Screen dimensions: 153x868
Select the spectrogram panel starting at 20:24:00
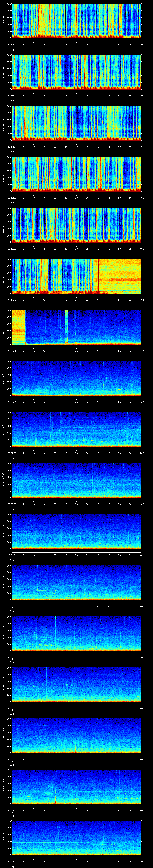(x=77, y=532)
